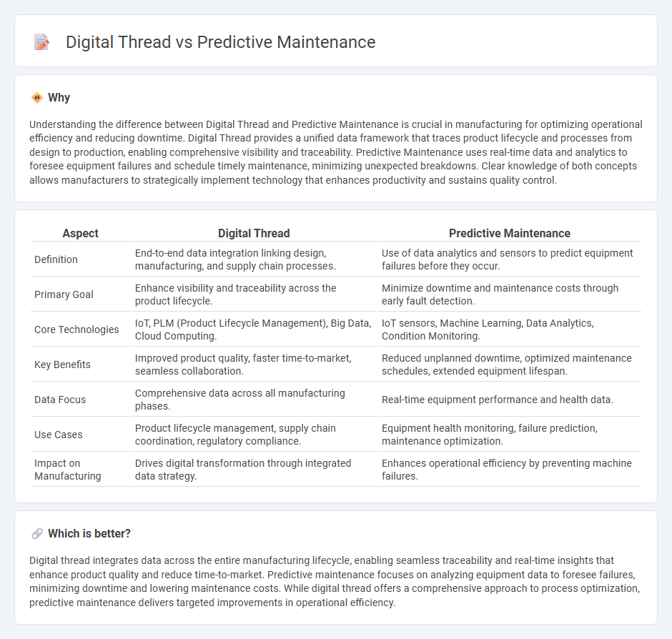Click the Why section heading
The width and height of the screenshot is (672, 639).
[59, 98]
